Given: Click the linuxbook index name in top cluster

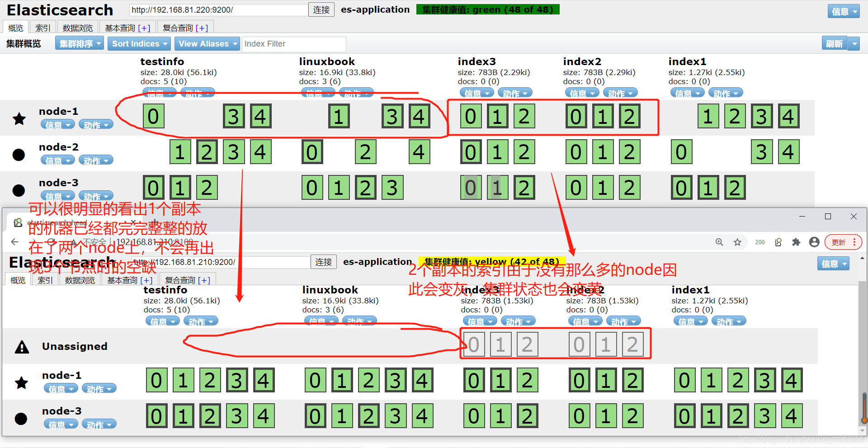Looking at the screenshot, I should point(327,61).
